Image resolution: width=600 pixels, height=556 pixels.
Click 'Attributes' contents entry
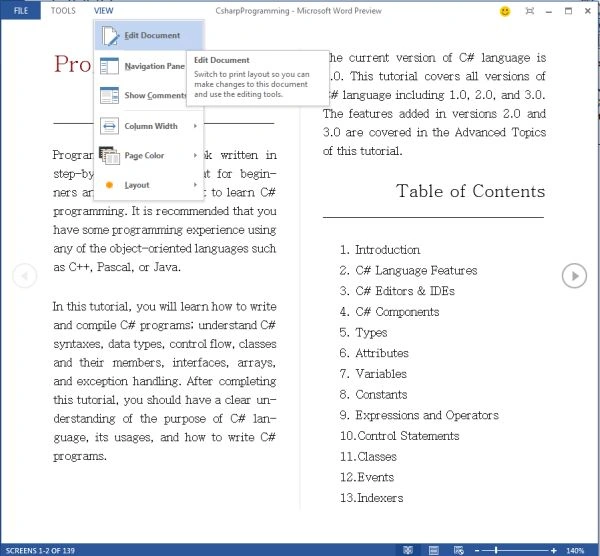(x=382, y=353)
